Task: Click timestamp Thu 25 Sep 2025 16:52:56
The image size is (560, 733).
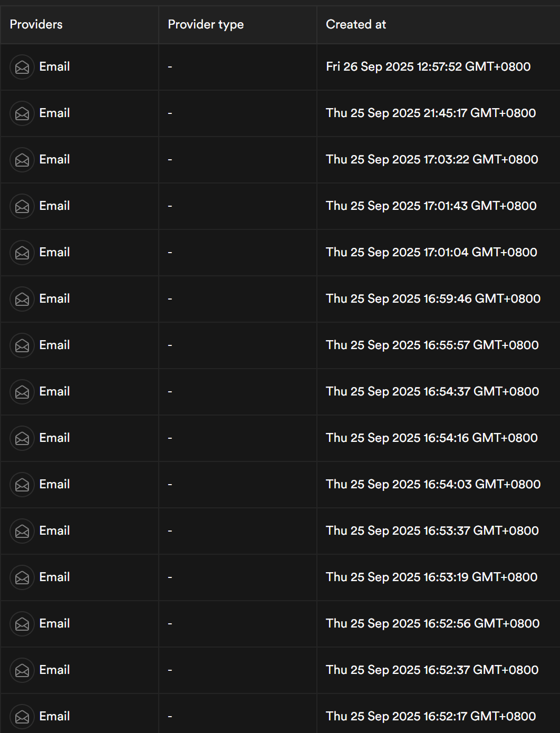Action: [x=432, y=623]
